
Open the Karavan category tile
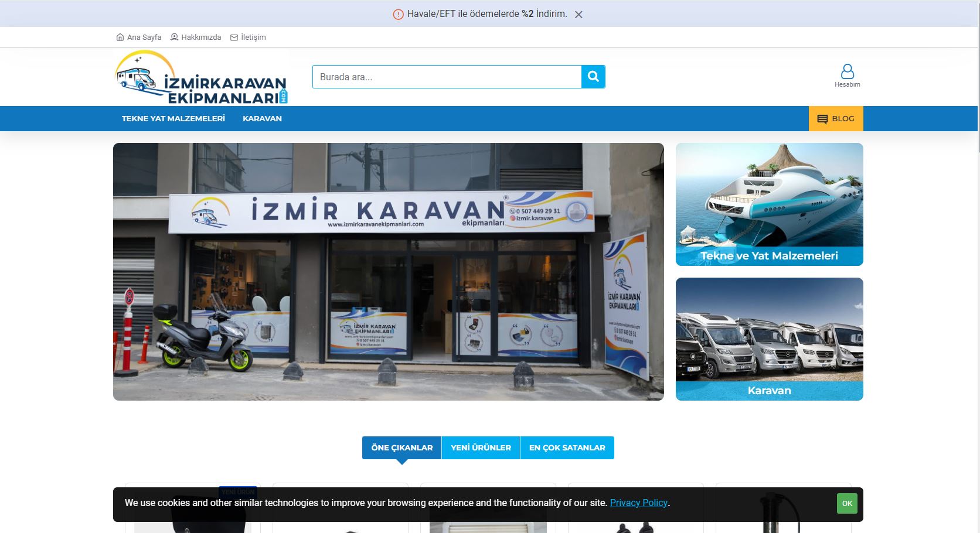[x=770, y=339]
